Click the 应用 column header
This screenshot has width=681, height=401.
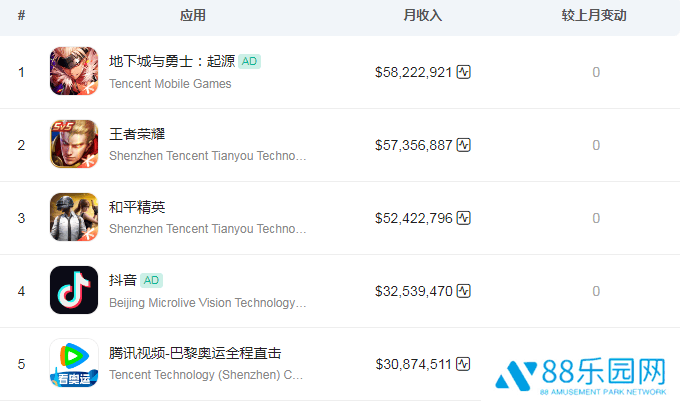[192, 16]
